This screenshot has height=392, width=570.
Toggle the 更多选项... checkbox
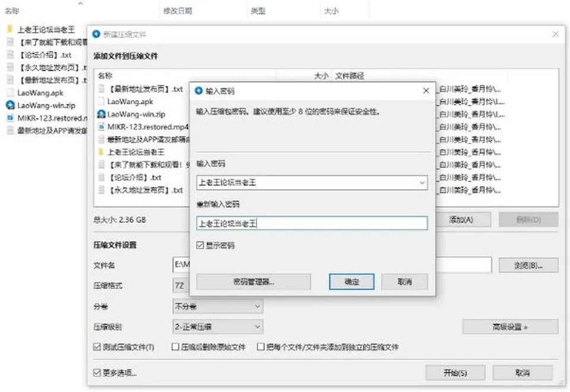coord(97,372)
